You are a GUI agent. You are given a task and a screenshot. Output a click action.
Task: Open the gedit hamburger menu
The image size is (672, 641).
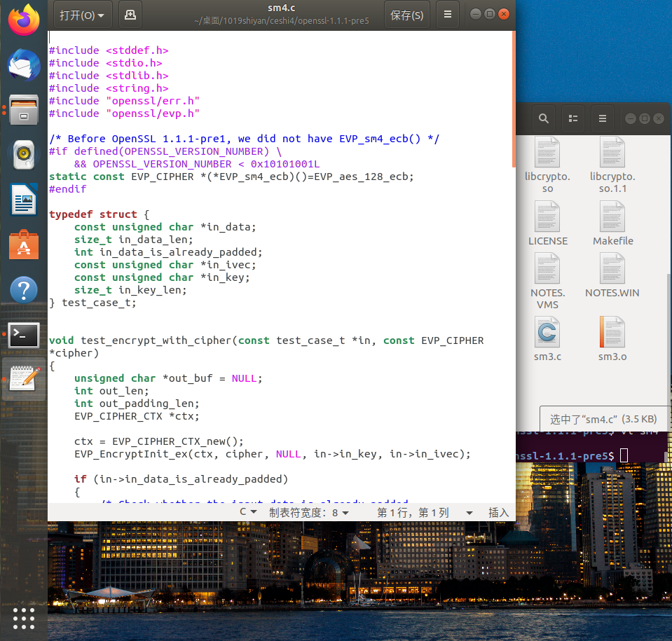pos(448,15)
